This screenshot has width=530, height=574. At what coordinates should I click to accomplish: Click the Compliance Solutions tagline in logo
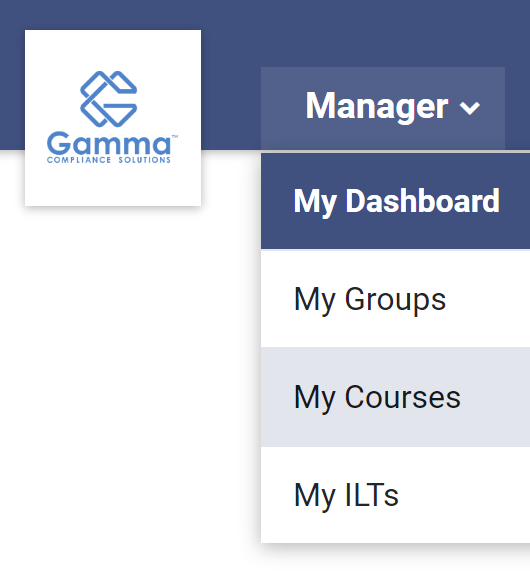coord(109,160)
